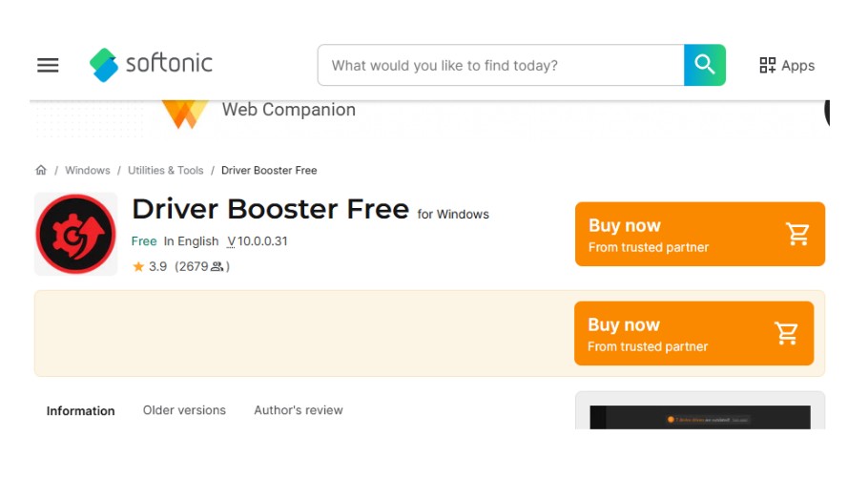Click the user reviews count icon
Image resolution: width=868 pixels, height=479 pixels.
pos(217,267)
